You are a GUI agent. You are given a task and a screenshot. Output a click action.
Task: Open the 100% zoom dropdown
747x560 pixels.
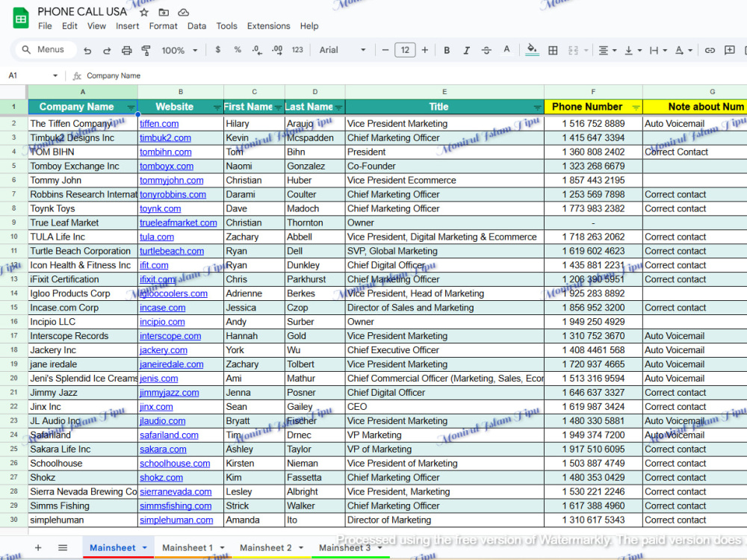click(179, 50)
